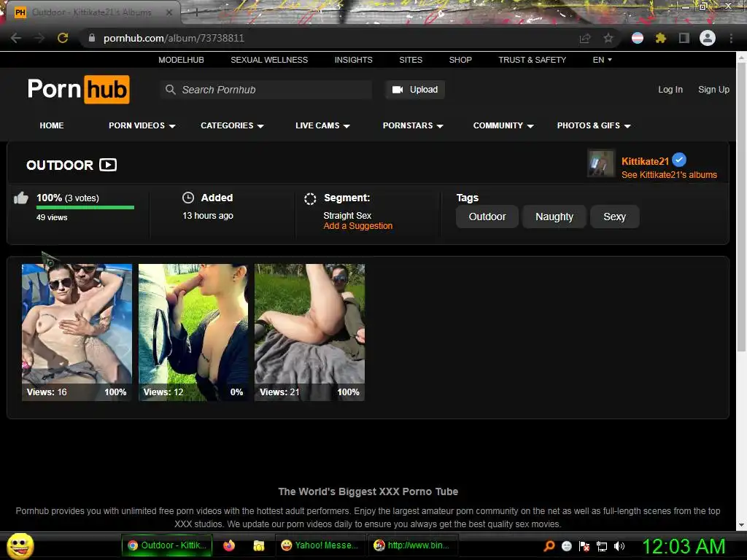This screenshot has height=560, width=747.
Task: Click the Log In link
Action: coord(670,90)
